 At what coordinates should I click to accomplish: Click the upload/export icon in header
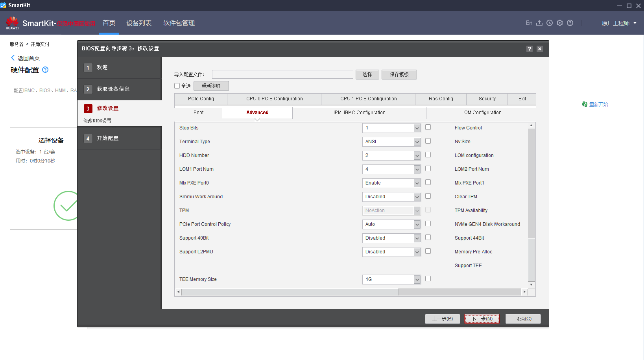tap(539, 23)
